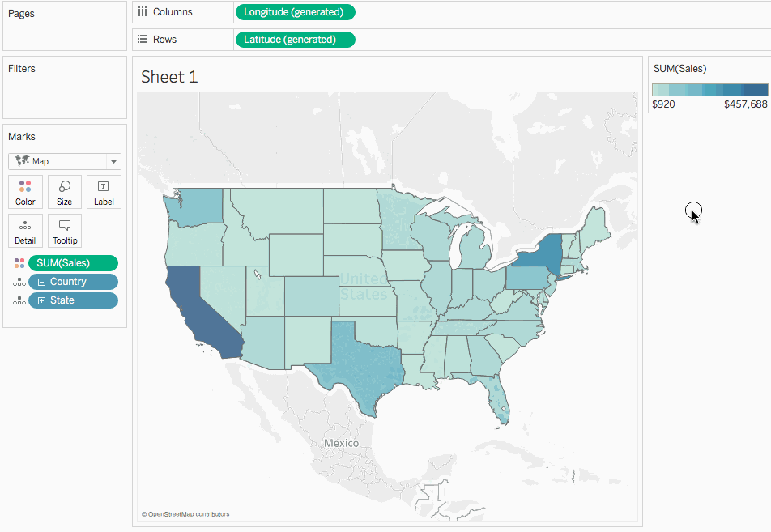Click the Mexico map label
Screen dimensions: 771x532
pyautogui.click(x=341, y=443)
